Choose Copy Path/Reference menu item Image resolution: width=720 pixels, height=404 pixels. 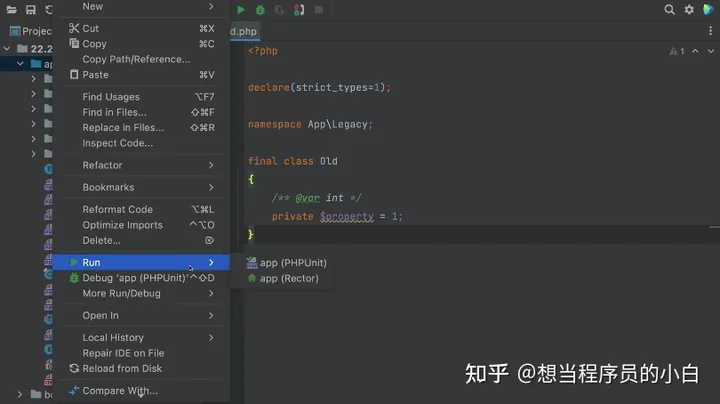coord(141,59)
